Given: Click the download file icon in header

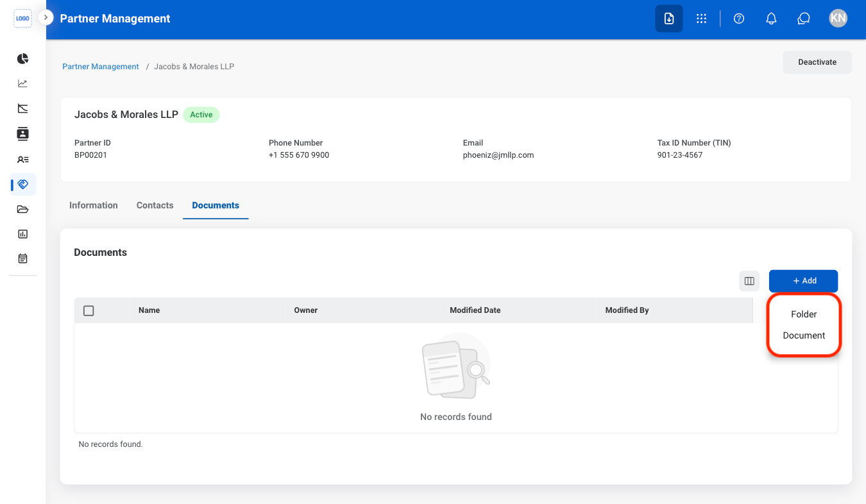Looking at the screenshot, I should (x=669, y=19).
